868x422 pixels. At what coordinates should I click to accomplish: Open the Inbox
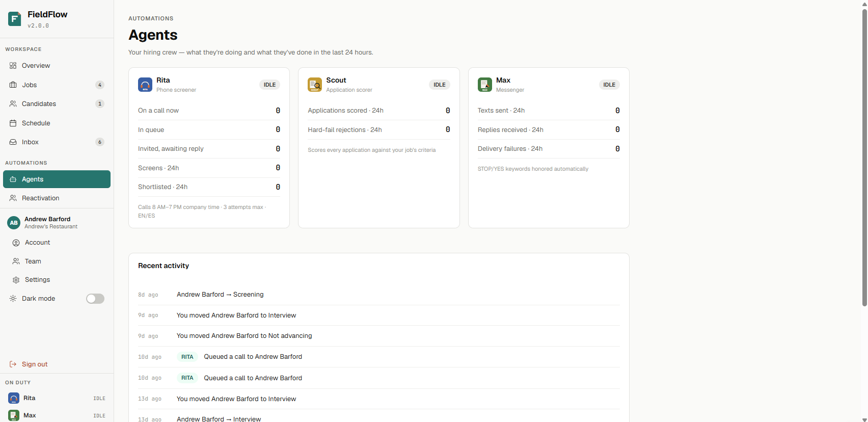click(x=57, y=142)
